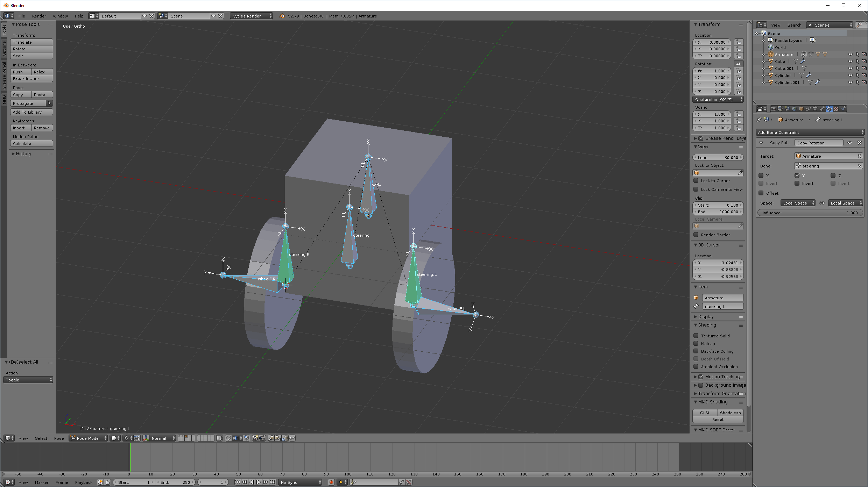The height and width of the screenshot is (487, 868).
Task: Pin the properties context with pushpin
Action: tap(759, 120)
